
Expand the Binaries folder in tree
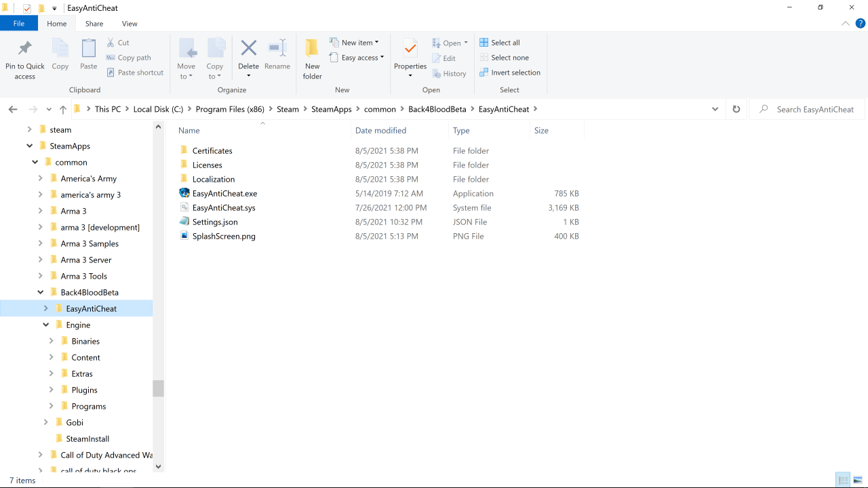(52, 341)
